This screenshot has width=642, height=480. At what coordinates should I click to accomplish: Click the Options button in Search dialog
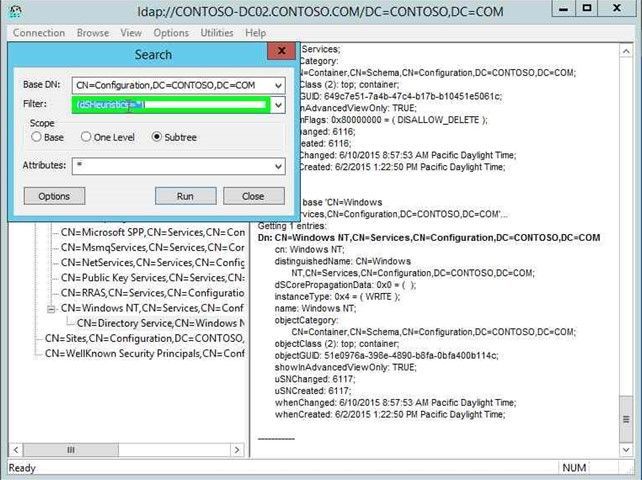[x=54, y=196]
